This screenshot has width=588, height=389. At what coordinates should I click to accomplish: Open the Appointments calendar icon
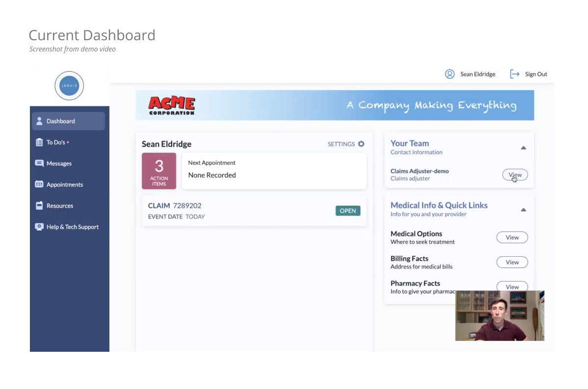39,184
